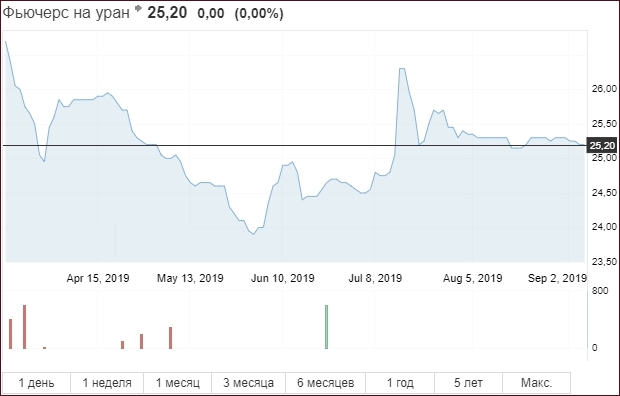Switch chart to 6 месяцев
The height and width of the screenshot is (396, 620).
[325, 383]
